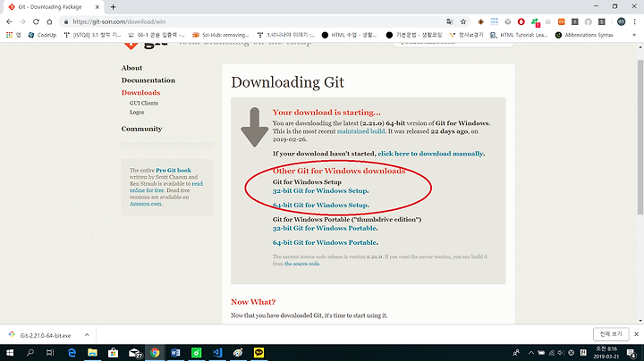644x361 pixels.
Task: Open the Mail app on the taskbar
Action: (135, 353)
